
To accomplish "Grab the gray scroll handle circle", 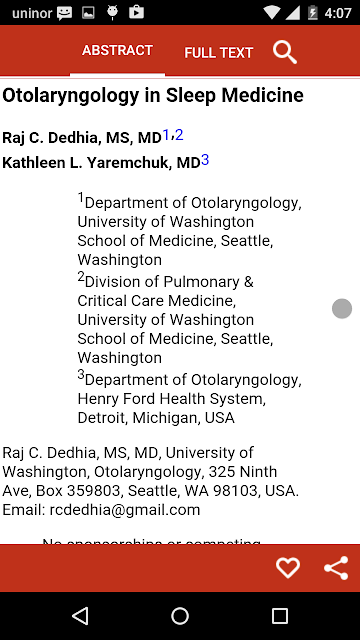I will [342, 309].
